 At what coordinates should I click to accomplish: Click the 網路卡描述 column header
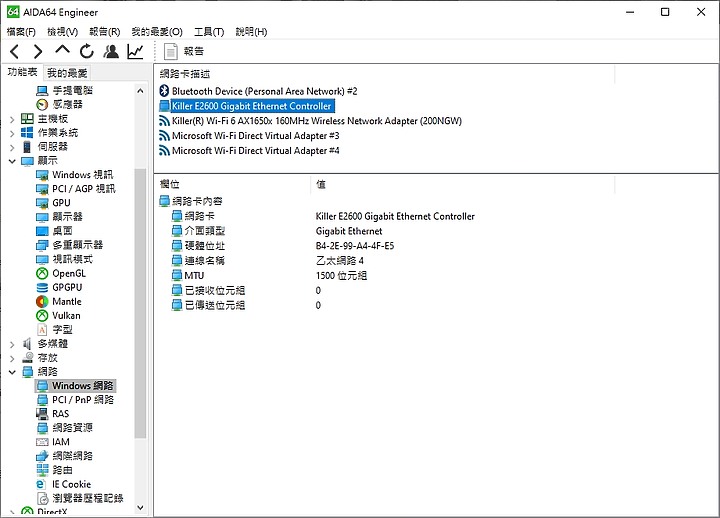pos(385,73)
